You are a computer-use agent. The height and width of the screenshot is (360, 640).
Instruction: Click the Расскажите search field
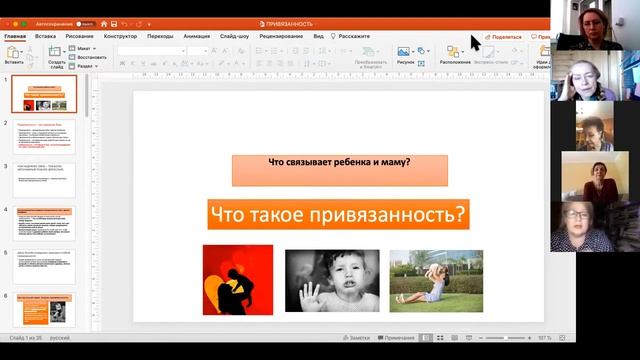(x=350, y=36)
